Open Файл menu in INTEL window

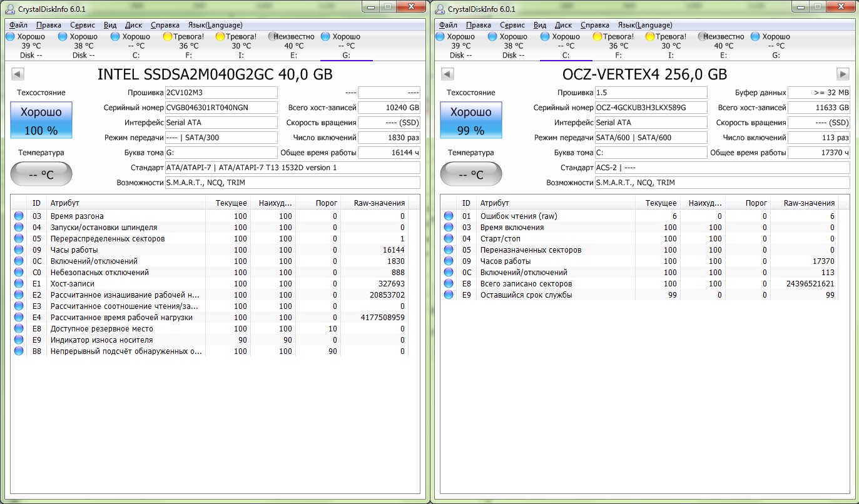[x=19, y=25]
